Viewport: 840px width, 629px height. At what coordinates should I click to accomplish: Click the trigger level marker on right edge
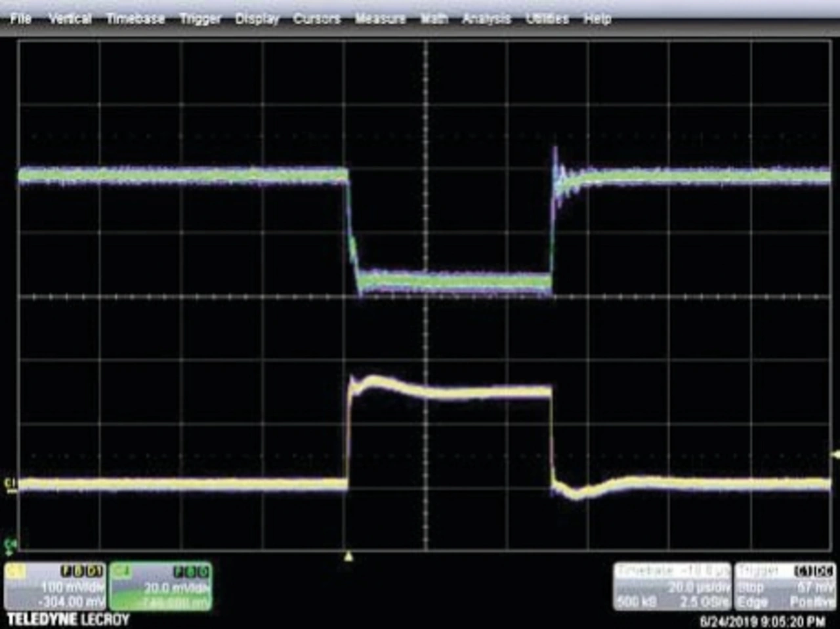coord(835,455)
